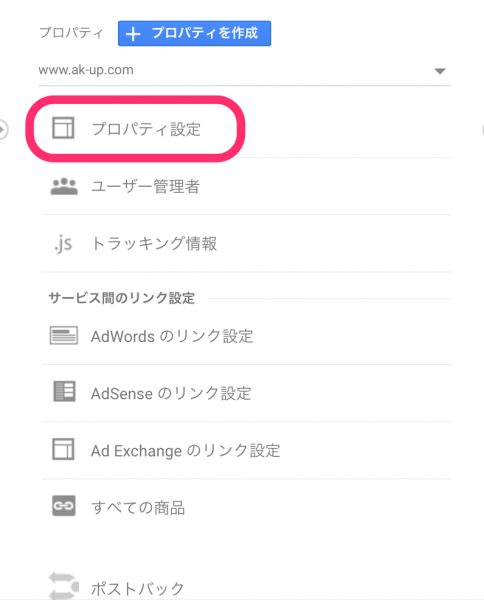484x600 pixels.
Task: Open ユーザー管理者 menu item
Action: tap(145, 187)
